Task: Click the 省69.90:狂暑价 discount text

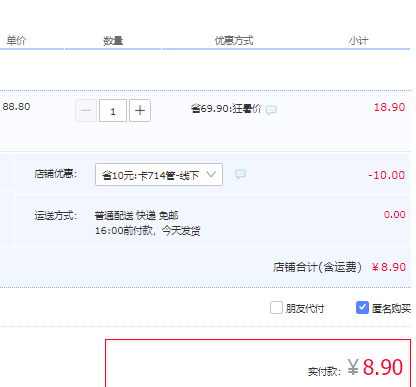Action: [x=226, y=109]
